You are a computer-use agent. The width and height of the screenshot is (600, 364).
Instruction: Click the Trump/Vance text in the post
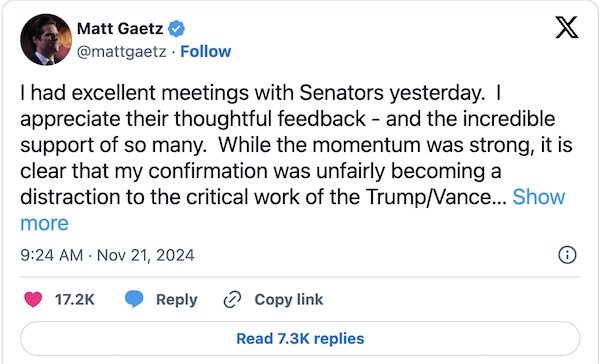(429, 197)
